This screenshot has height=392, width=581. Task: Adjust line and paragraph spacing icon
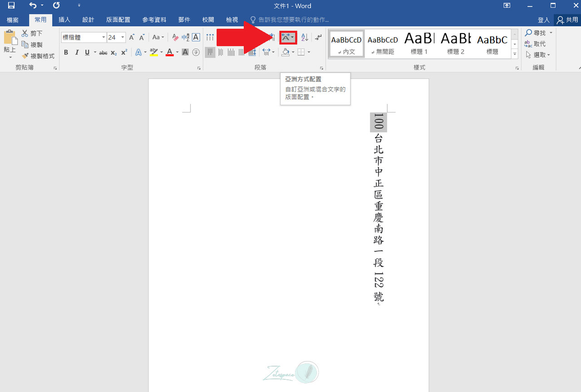[x=266, y=52]
